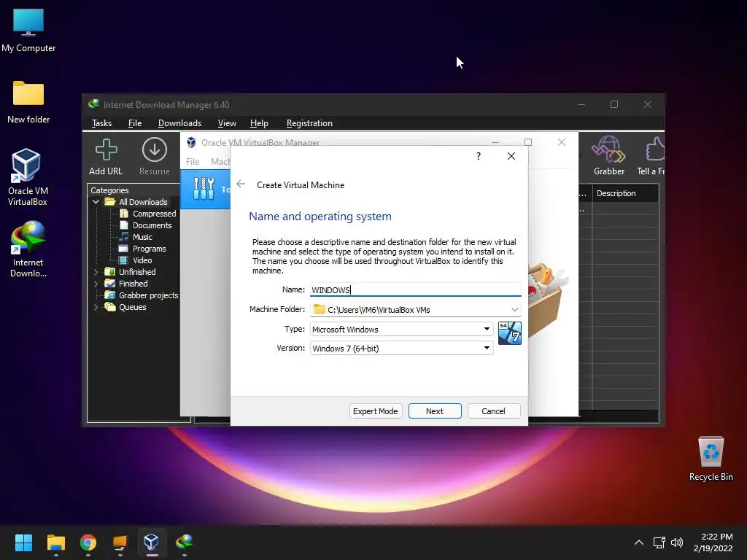Launch Internet Download Manager desktop shortcut
This screenshot has height=560, width=747.
click(28, 249)
